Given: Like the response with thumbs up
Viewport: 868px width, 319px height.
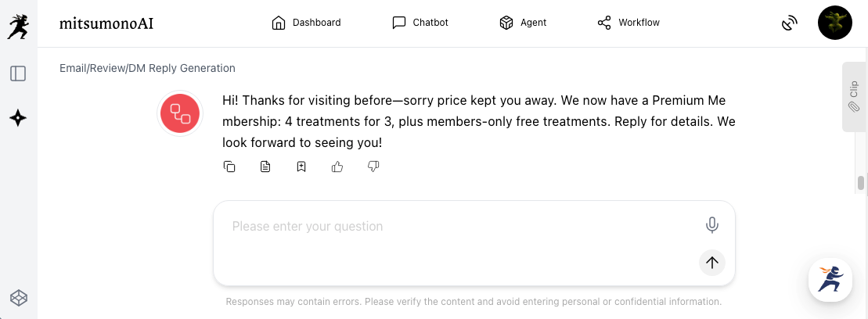Looking at the screenshot, I should click(337, 167).
